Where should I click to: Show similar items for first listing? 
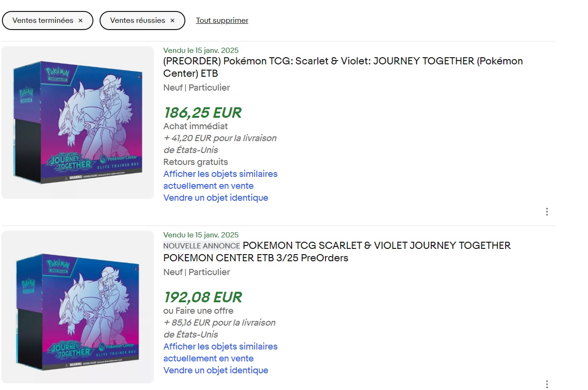coord(220,180)
